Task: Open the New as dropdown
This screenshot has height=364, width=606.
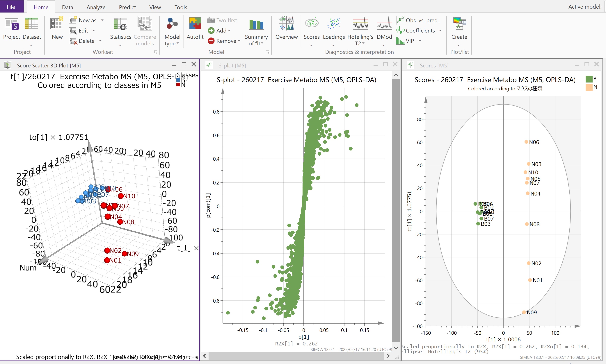Action: point(102,20)
